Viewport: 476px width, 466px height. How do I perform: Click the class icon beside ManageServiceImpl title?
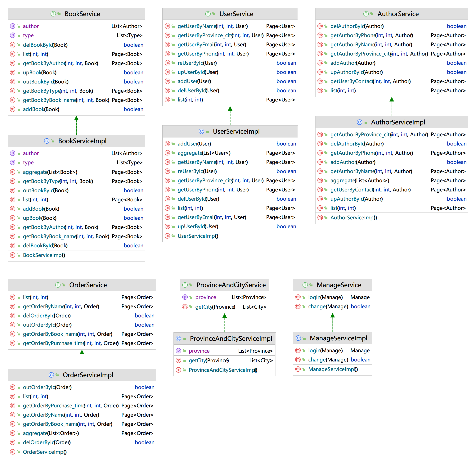pyautogui.click(x=298, y=338)
